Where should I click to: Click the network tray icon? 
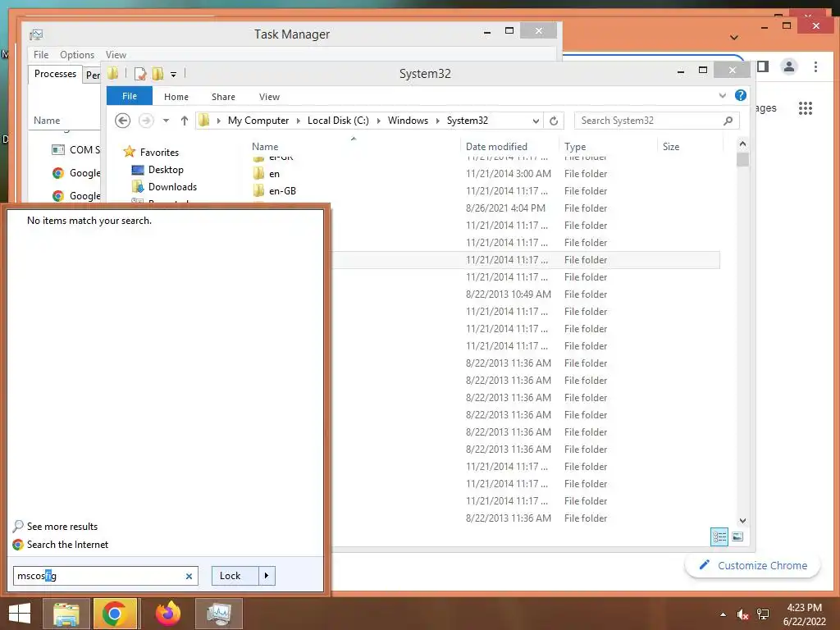pyautogui.click(x=763, y=614)
